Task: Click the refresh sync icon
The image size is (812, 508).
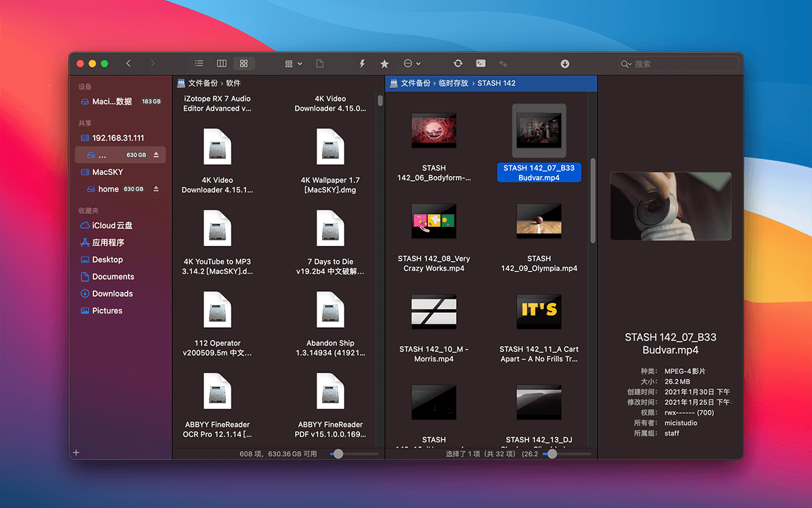Action: tap(458, 64)
